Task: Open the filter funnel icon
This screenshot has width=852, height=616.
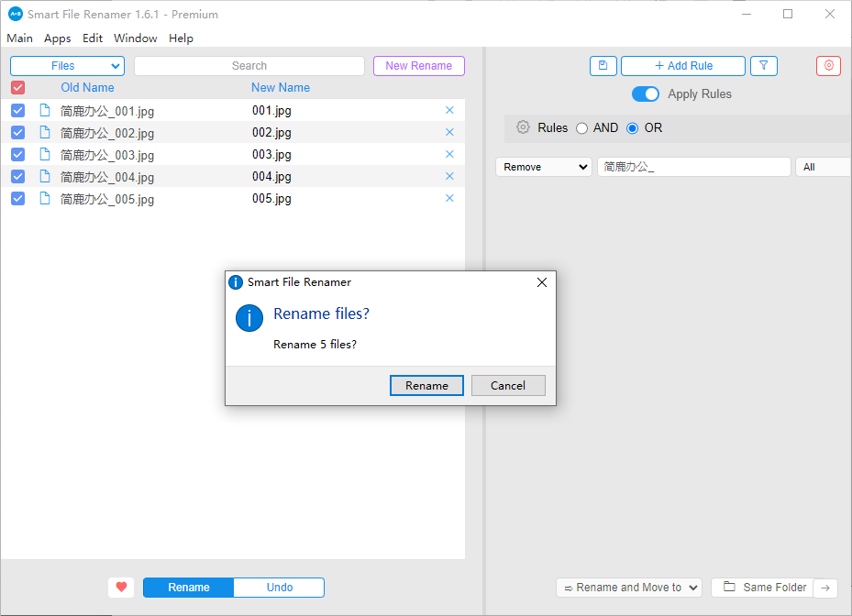Action: pos(763,66)
